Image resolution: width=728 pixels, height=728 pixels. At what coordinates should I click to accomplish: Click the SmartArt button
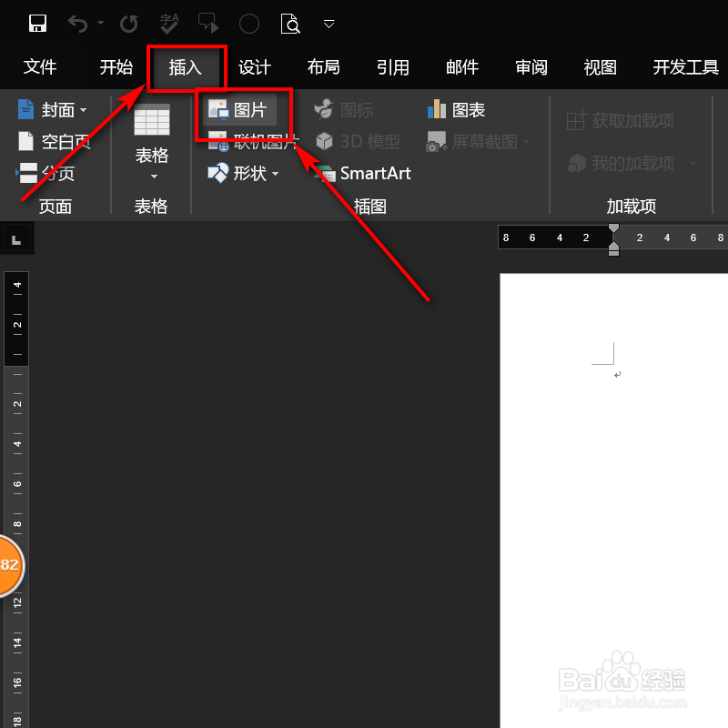tap(362, 174)
